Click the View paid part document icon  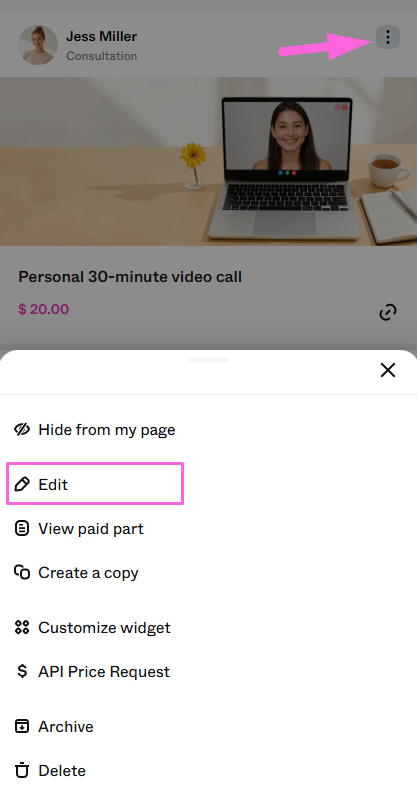(22, 529)
